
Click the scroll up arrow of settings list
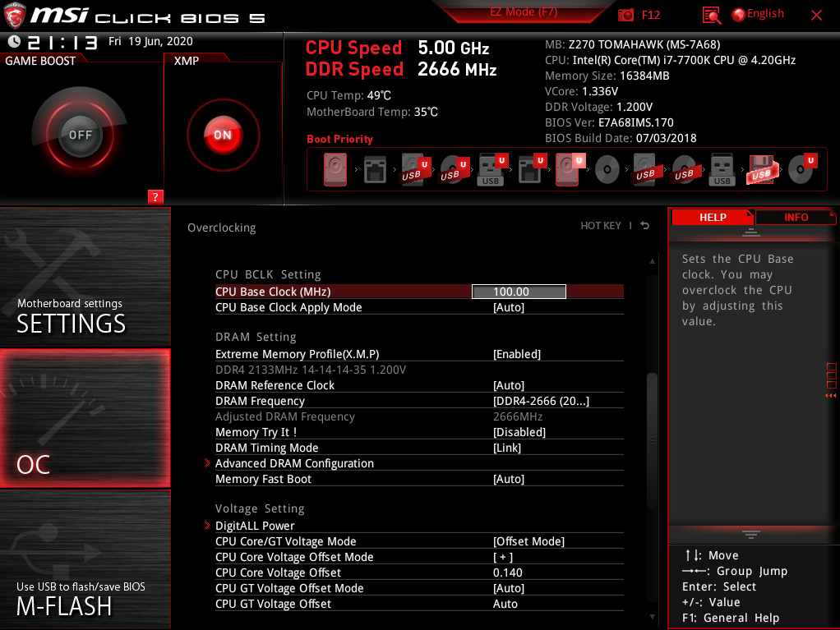tap(652, 261)
